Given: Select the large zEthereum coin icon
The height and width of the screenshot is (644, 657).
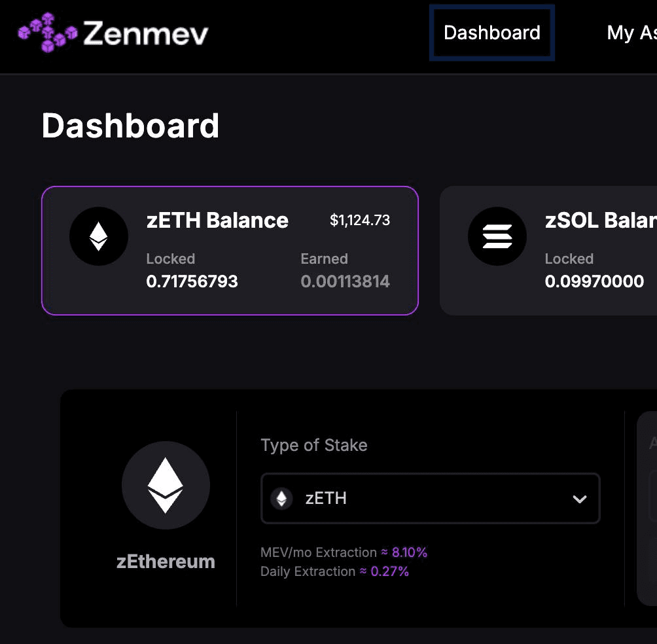Looking at the screenshot, I should [x=166, y=485].
